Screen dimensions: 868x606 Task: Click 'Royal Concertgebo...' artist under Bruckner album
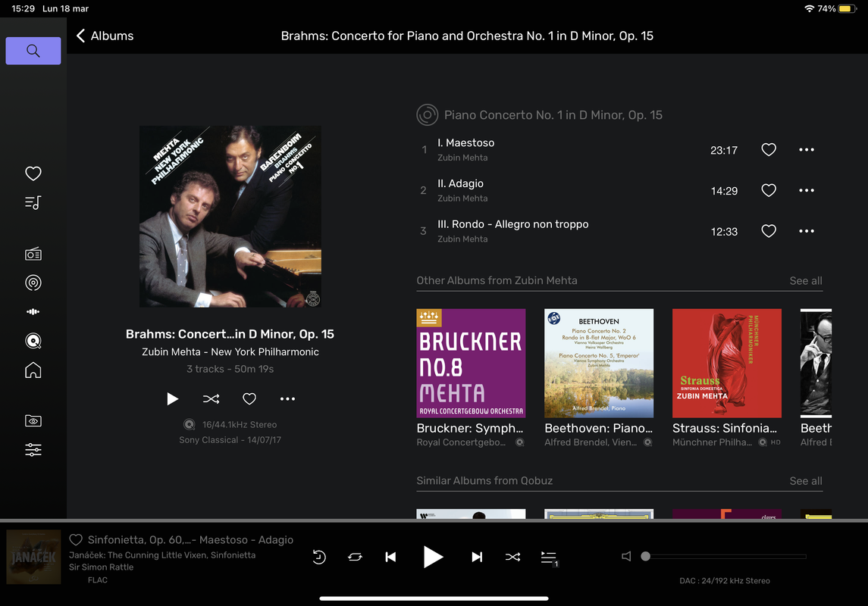pos(461,442)
